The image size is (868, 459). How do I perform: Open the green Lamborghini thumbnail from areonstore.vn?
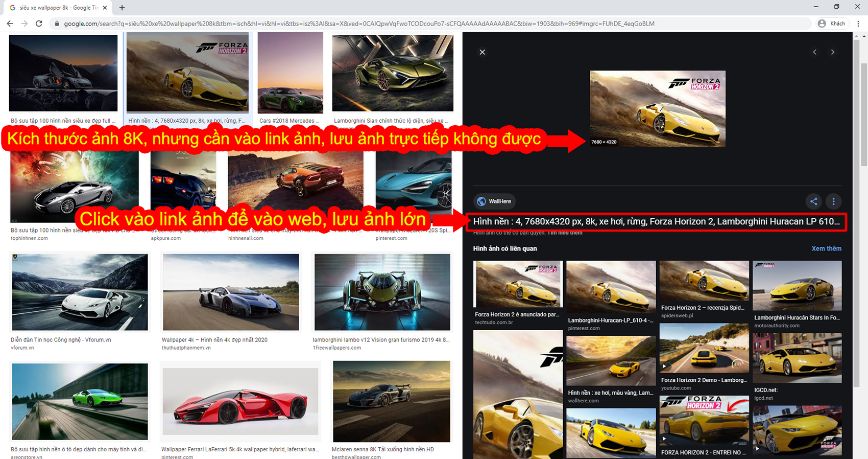tap(80, 402)
